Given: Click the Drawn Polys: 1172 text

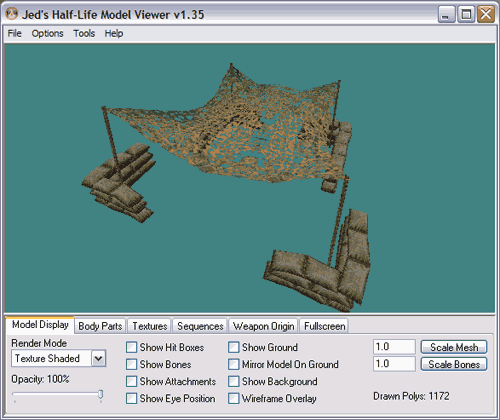Looking at the screenshot, I should (411, 396).
